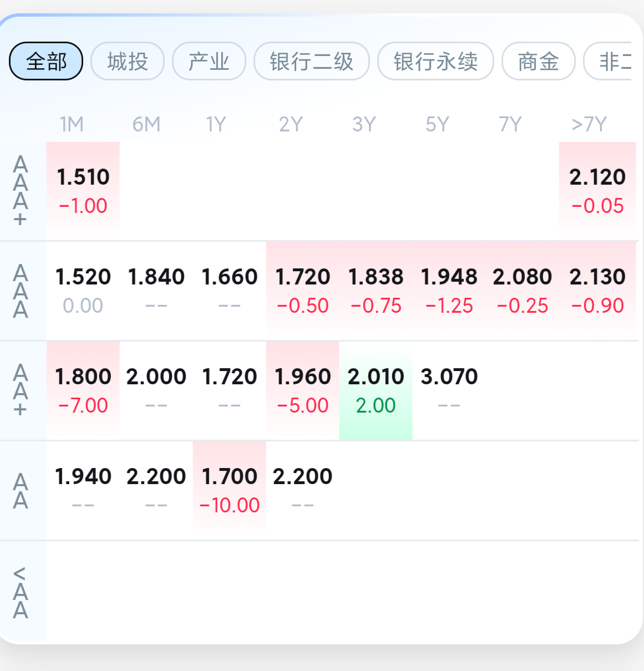Select the AA 6M cell 2.200
Viewport: 644px width, 671px height.
(x=156, y=490)
